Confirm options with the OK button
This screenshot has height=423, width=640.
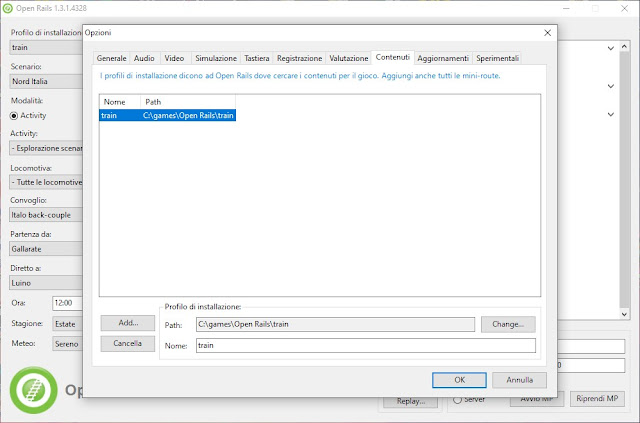tap(459, 380)
